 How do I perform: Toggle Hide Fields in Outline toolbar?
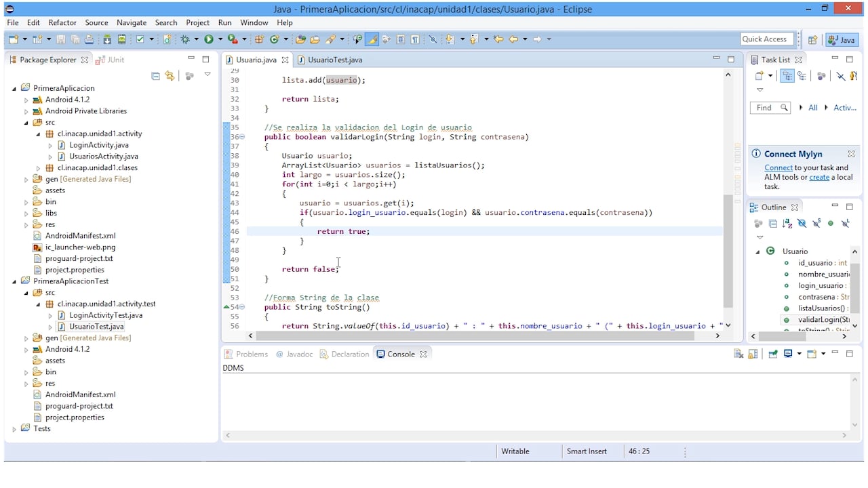(x=802, y=223)
